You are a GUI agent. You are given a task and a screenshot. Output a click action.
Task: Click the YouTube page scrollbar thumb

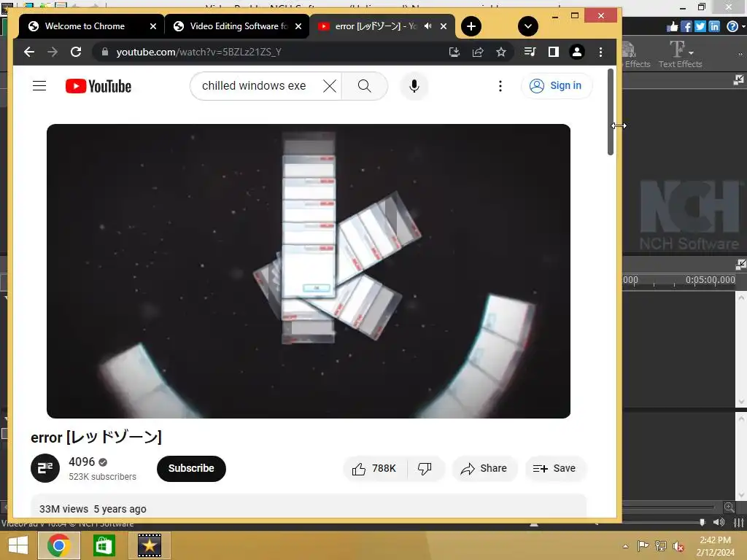[611, 112]
